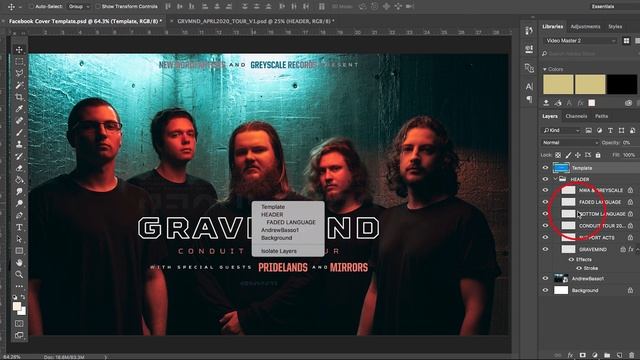This screenshot has width=640, height=360.
Task: Select the Zoom tool
Action: tap(19, 275)
